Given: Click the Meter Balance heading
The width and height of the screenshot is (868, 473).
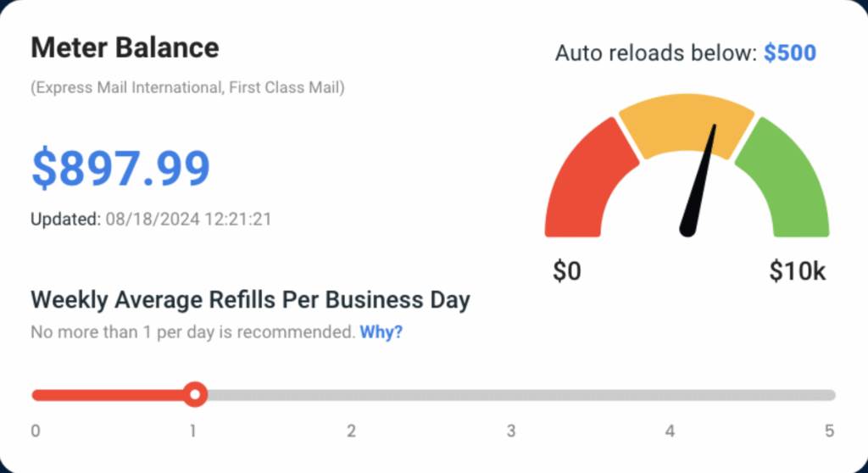Looking at the screenshot, I should coord(125,47).
